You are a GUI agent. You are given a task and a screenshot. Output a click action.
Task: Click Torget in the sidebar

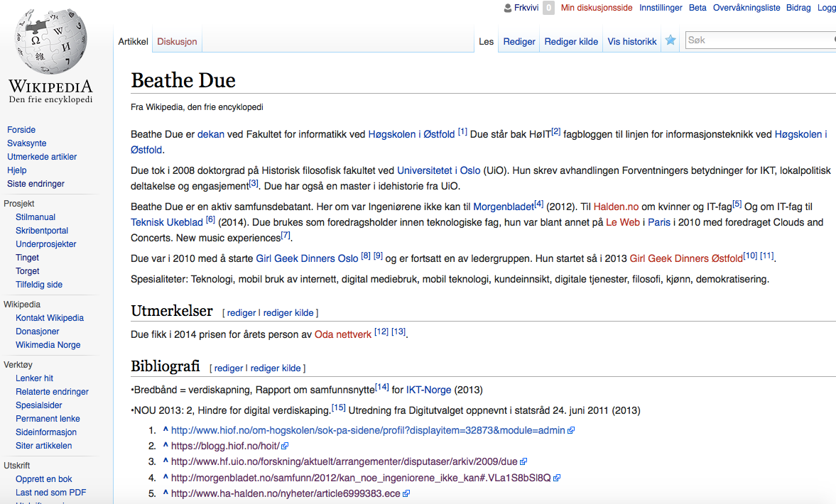tap(27, 270)
